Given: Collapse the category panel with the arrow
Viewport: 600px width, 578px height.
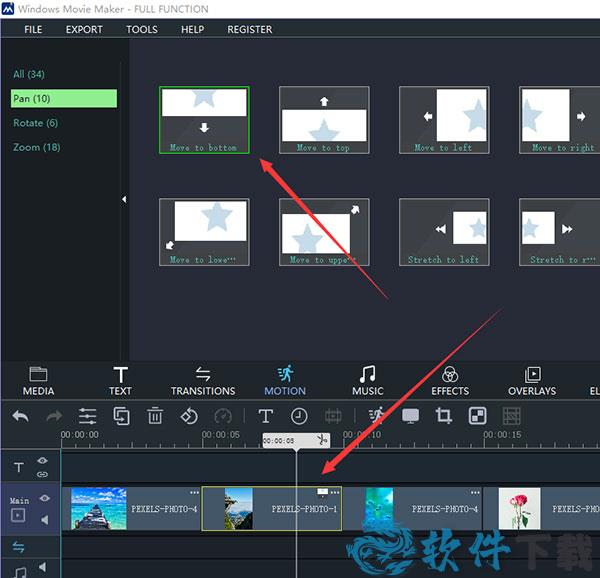Looking at the screenshot, I should tap(124, 200).
